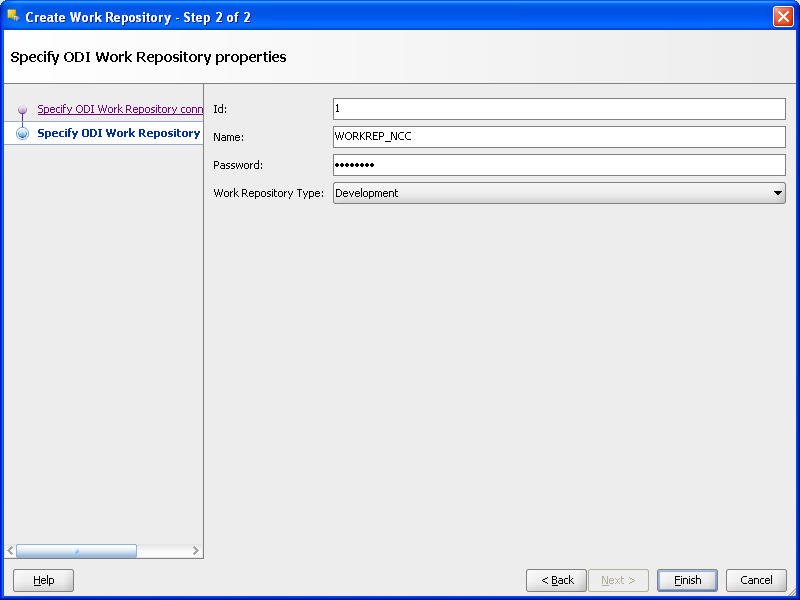
Task: Click the purple step-one bullet icon
Action: point(22,109)
